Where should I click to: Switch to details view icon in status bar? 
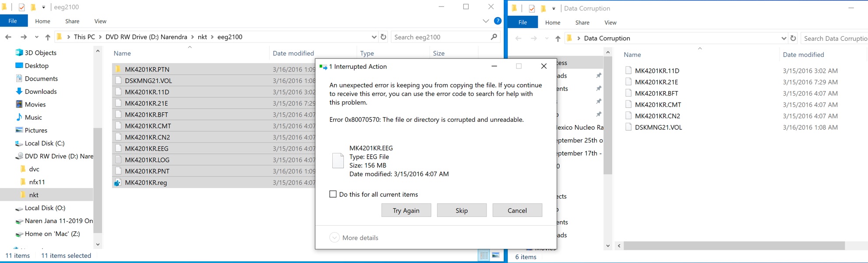click(x=484, y=255)
